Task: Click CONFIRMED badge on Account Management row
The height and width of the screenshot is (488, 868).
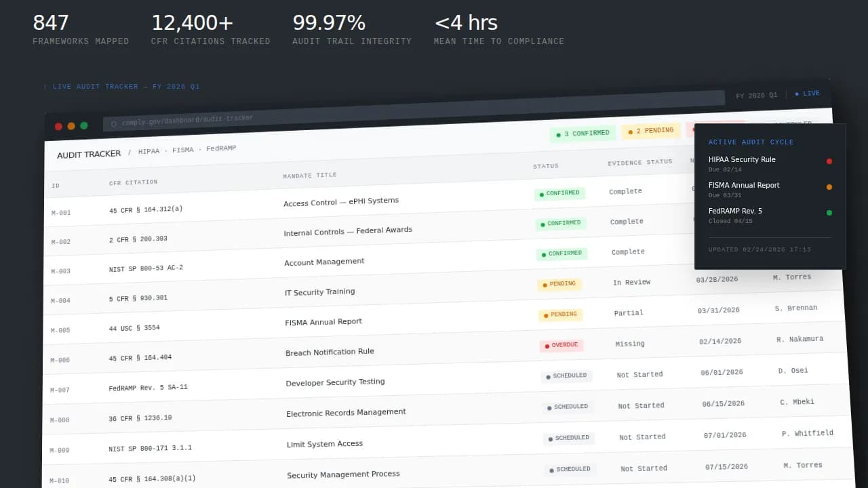Action: 562,254
